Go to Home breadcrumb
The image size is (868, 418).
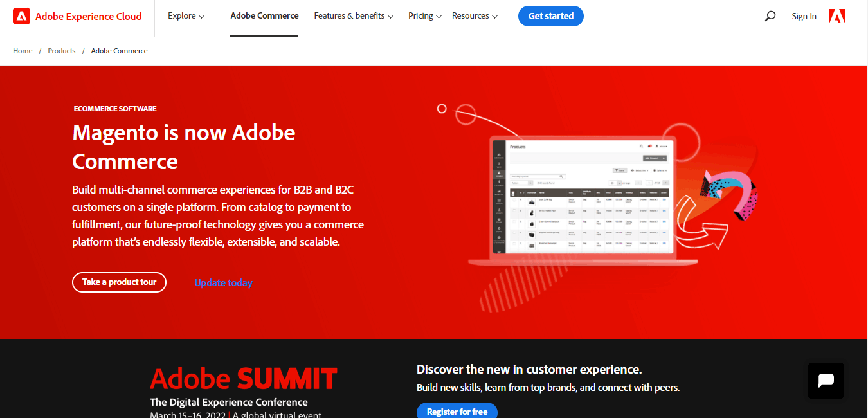click(23, 51)
